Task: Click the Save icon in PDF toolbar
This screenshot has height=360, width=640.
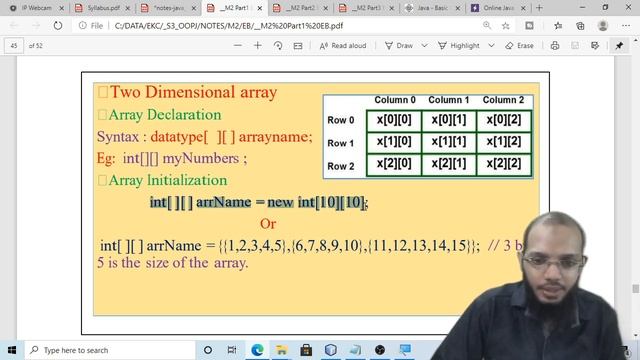Action: [575, 46]
